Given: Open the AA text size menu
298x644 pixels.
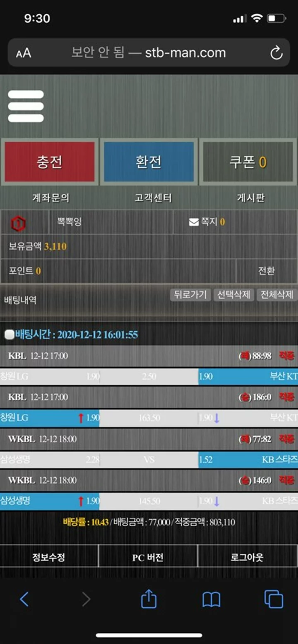Looking at the screenshot, I should point(23,53).
